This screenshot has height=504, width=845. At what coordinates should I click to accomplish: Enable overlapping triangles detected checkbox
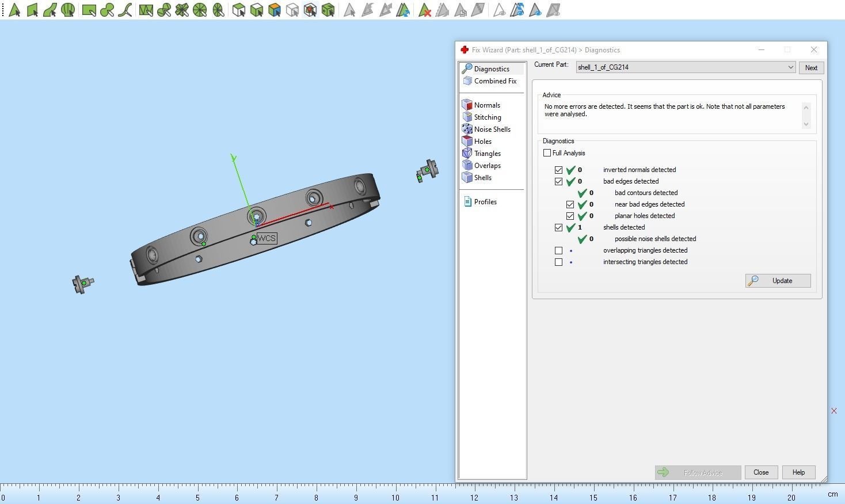coord(558,251)
